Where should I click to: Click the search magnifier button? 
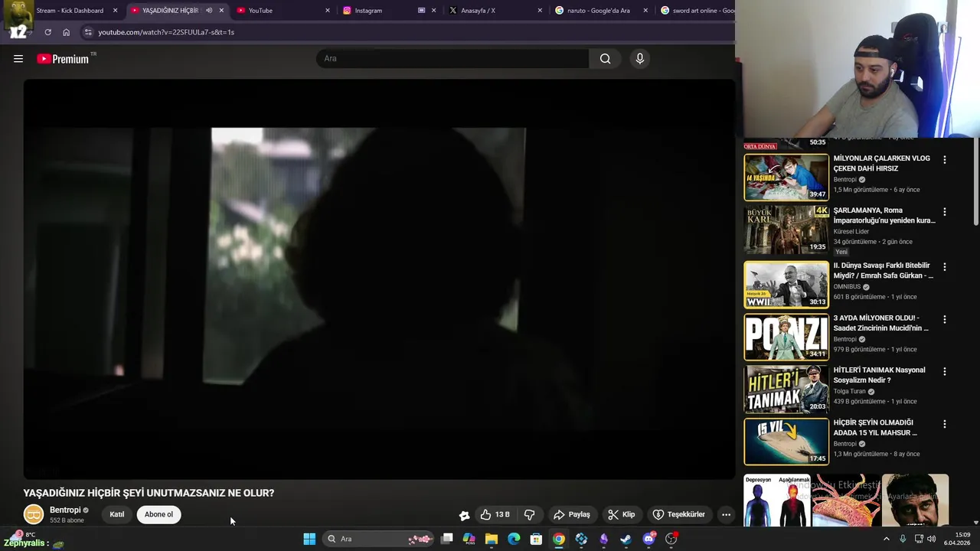tap(605, 59)
